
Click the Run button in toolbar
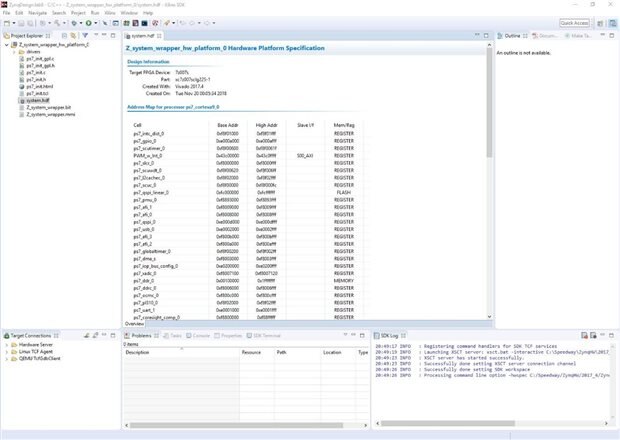(89, 22)
